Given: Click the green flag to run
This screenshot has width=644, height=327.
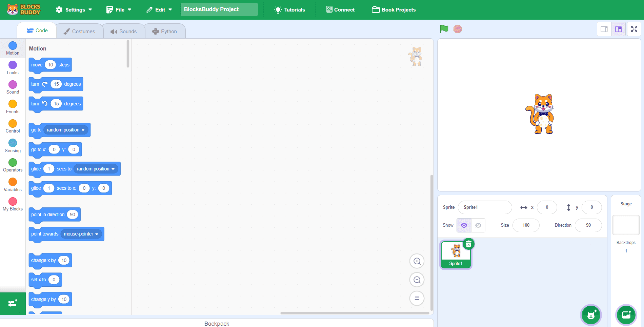Looking at the screenshot, I should click(444, 29).
